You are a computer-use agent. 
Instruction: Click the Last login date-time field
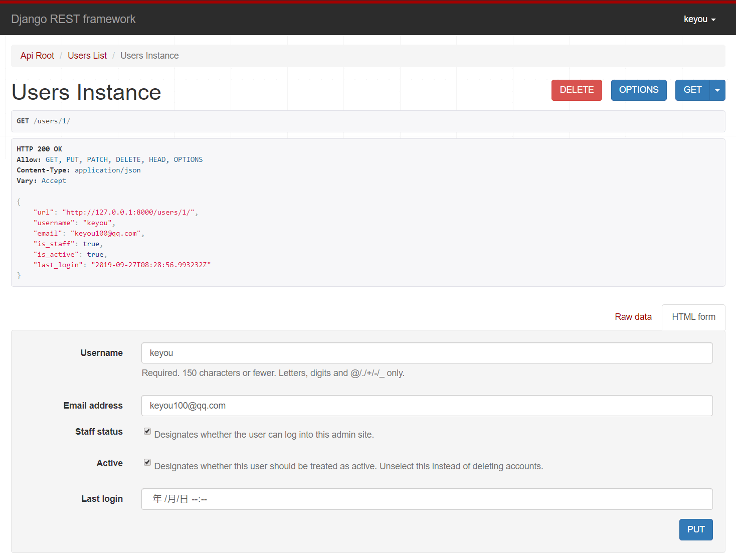[x=427, y=499]
